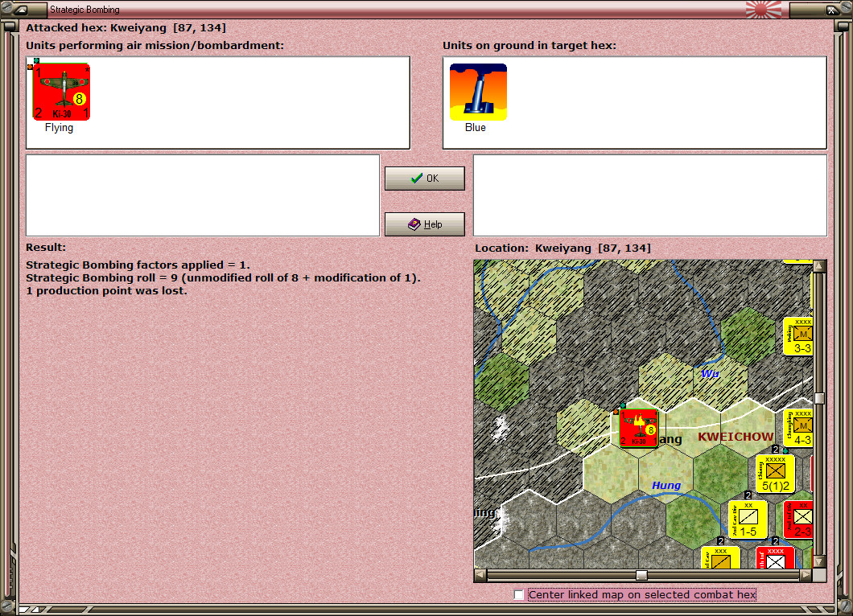Screen dimensions: 853x616
Task: Click the 4-3 yellow army counter on map
Action: tap(798, 428)
